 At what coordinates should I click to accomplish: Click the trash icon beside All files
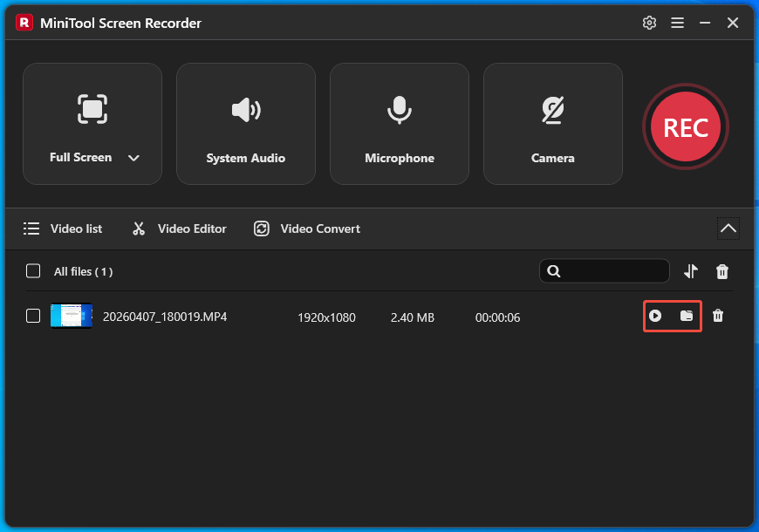722,271
